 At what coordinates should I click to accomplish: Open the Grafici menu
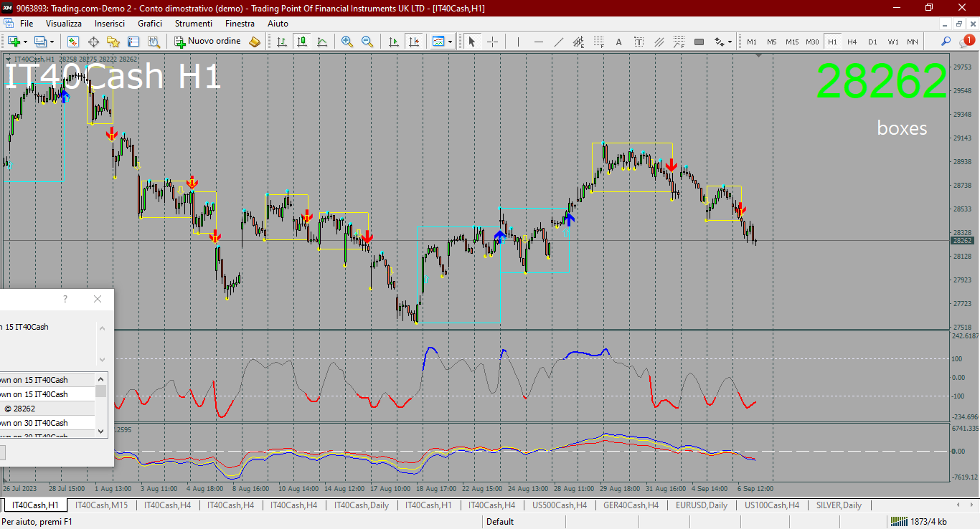coord(150,24)
